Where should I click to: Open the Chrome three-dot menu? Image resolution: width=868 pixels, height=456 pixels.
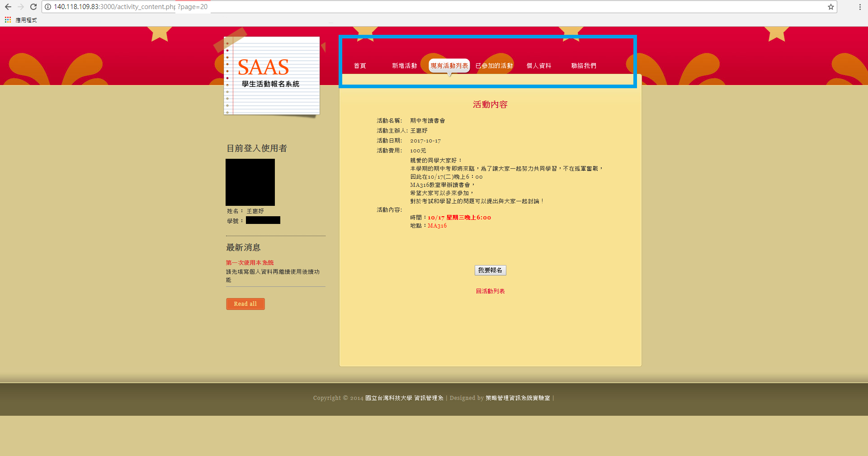pos(860,7)
